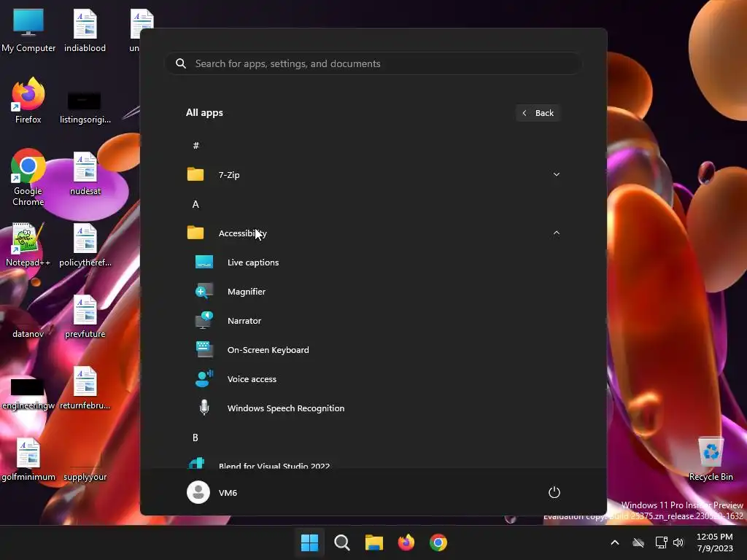
Task: Go Back from All apps
Action: click(x=538, y=113)
